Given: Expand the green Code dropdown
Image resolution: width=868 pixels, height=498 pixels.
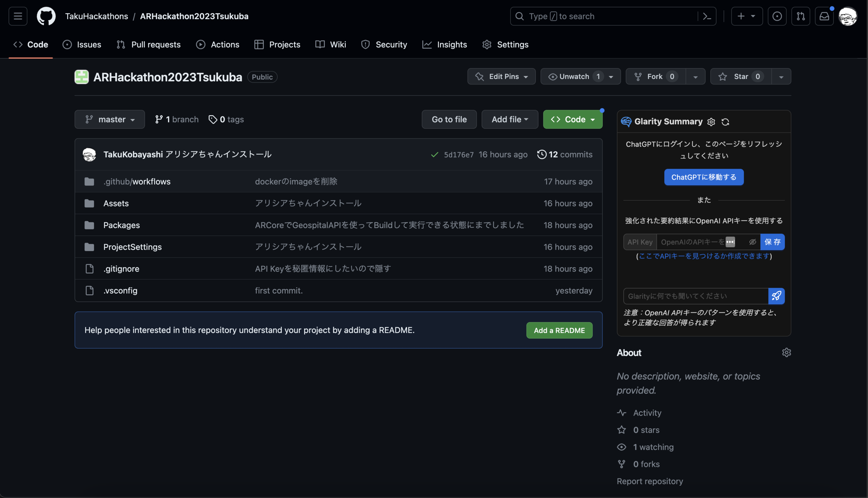Looking at the screenshot, I should coord(573,120).
